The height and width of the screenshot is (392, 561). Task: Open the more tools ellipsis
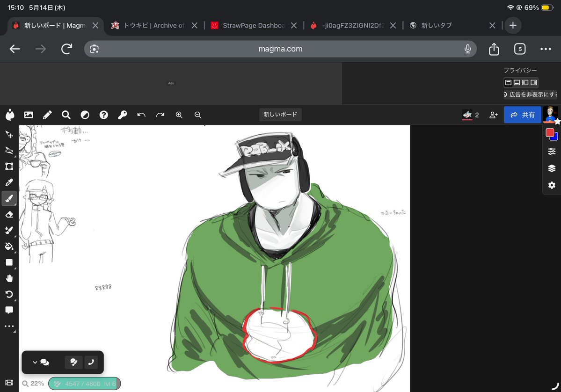(x=9, y=326)
